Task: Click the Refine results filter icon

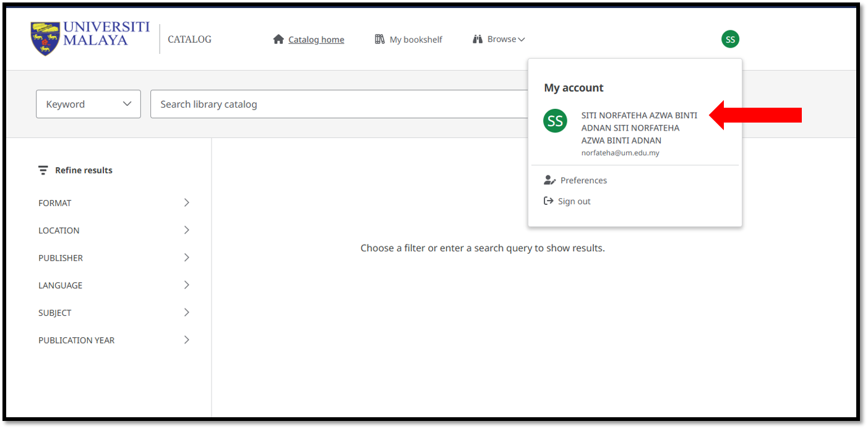Action: click(x=43, y=170)
